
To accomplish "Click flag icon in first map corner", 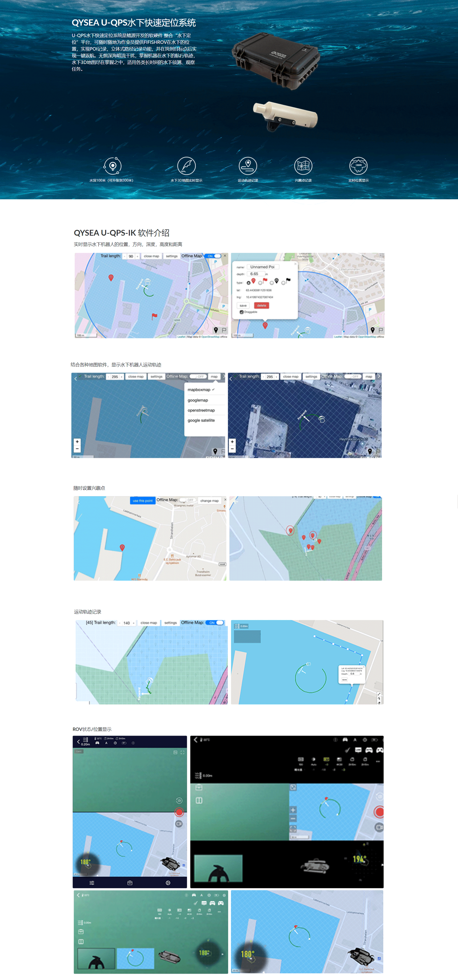I will (x=224, y=330).
